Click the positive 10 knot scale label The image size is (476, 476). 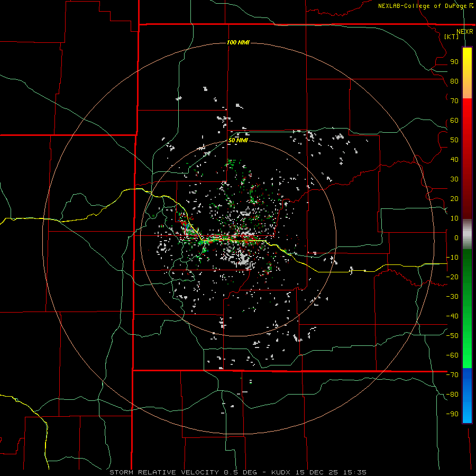tap(454, 218)
